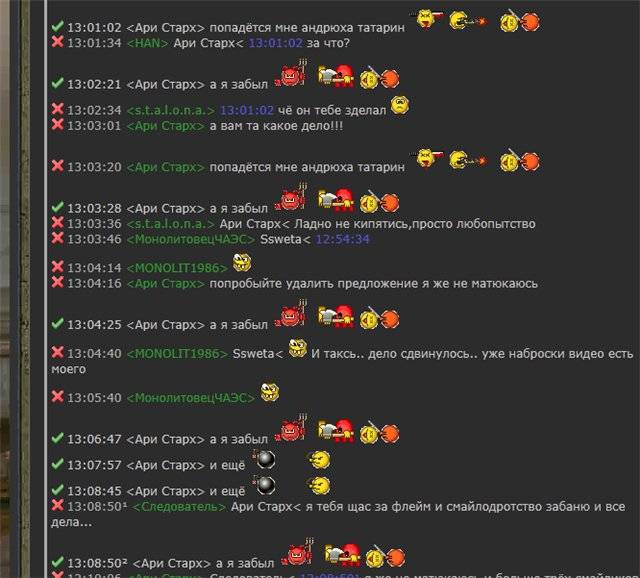This screenshot has height=578, width=640.
Task: Click the red X beside the 13:03:01 message
Action: click(x=58, y=124)
